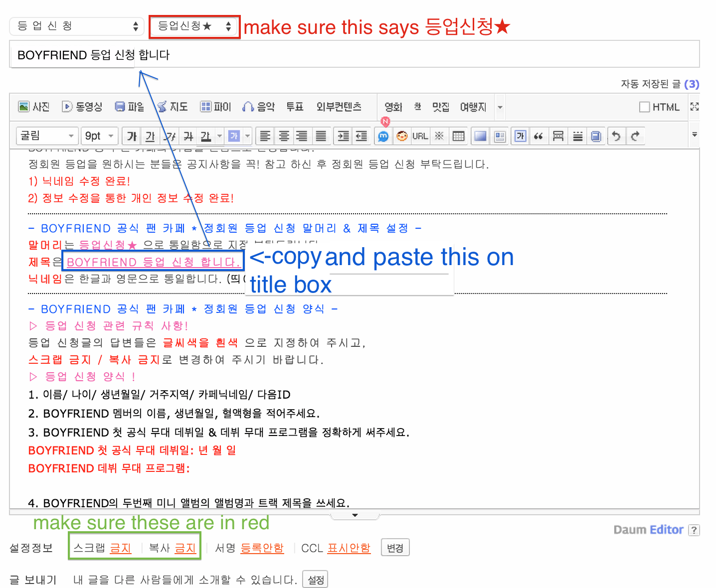Insert a quotation block

[538, 136]
